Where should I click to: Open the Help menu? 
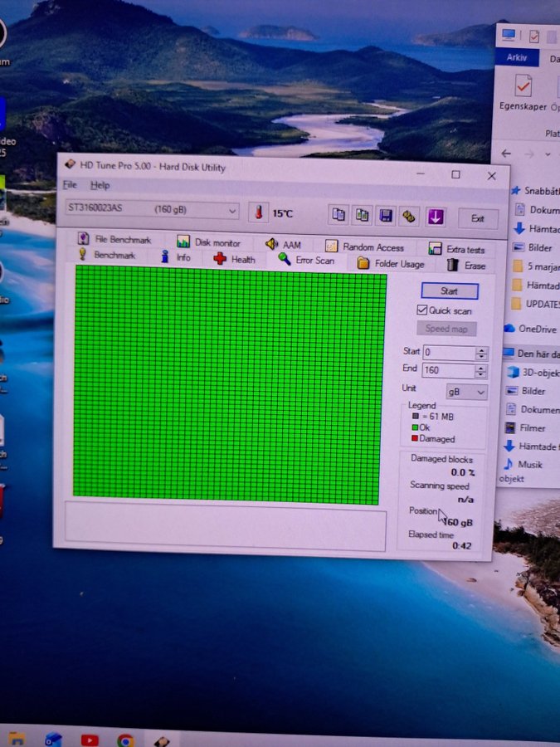point(100,185)
